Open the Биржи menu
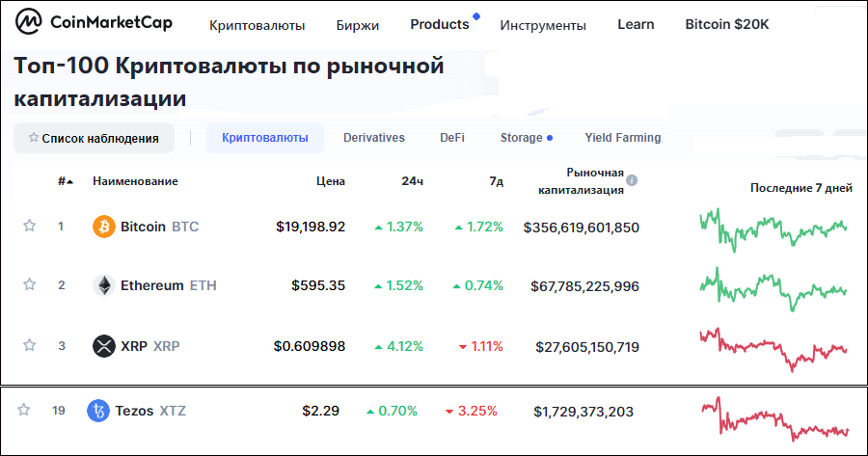This screenshot has width=868, height=456. pyautogui.click(x=357, y=25)
